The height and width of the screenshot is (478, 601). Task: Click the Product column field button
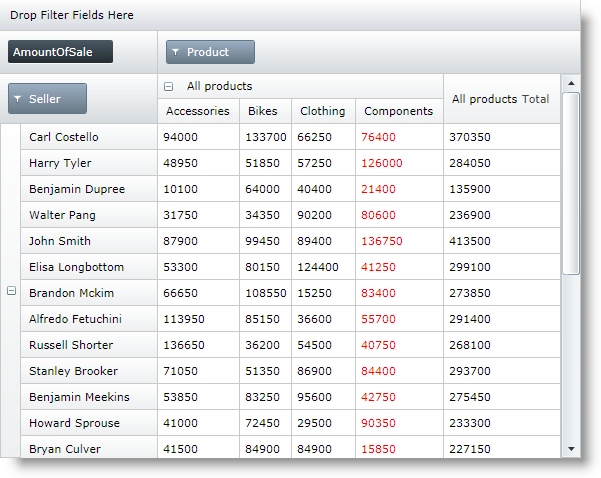[x=210, y=52]
